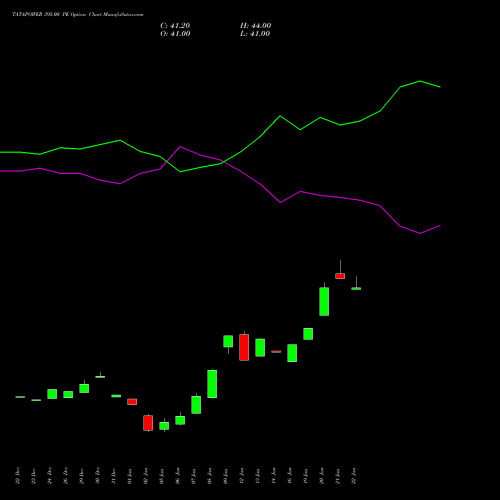The height and width of the screenshot is (500, 500).
Task: Click the '22 Jan' date axis label
Action: click(354, 476)
